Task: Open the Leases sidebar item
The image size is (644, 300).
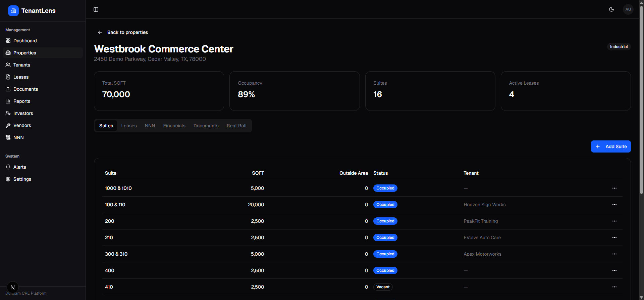Action: (x=21, y=77)
